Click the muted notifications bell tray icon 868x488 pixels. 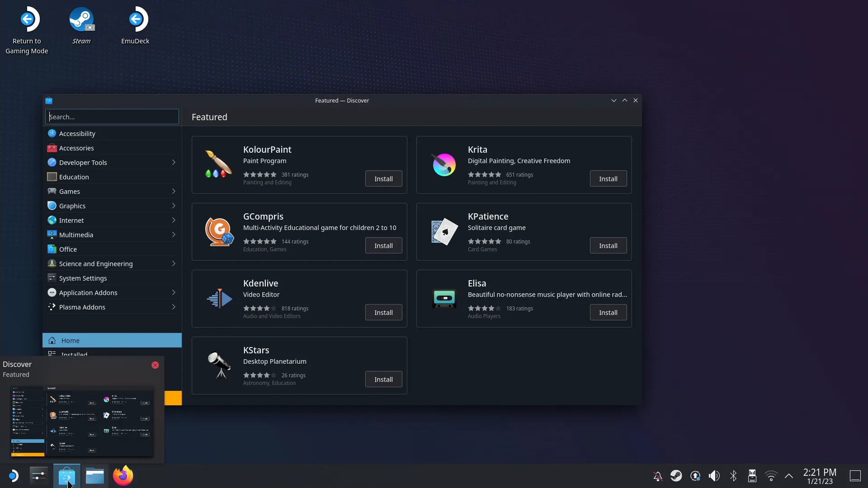[x=658, y=476]
